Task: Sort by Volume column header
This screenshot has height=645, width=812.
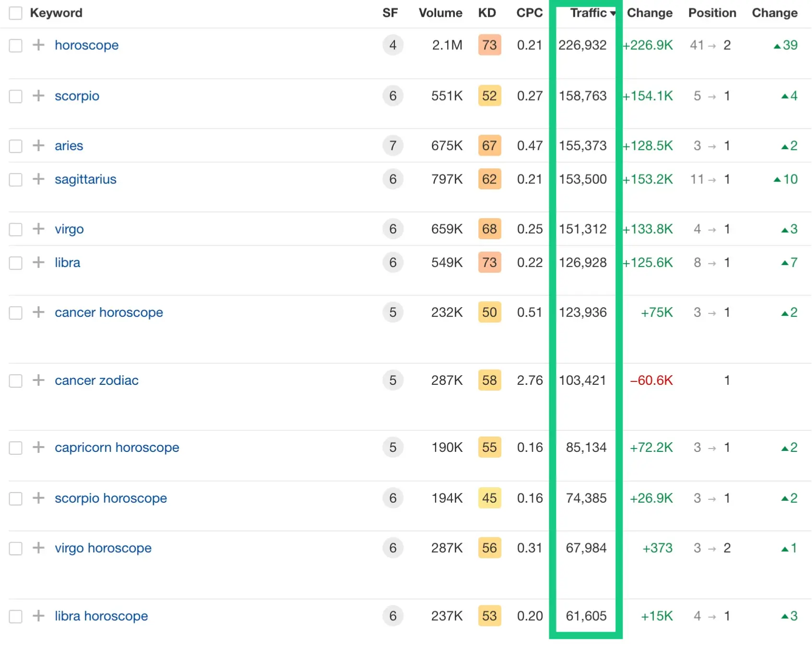Action: coord(441,13)
